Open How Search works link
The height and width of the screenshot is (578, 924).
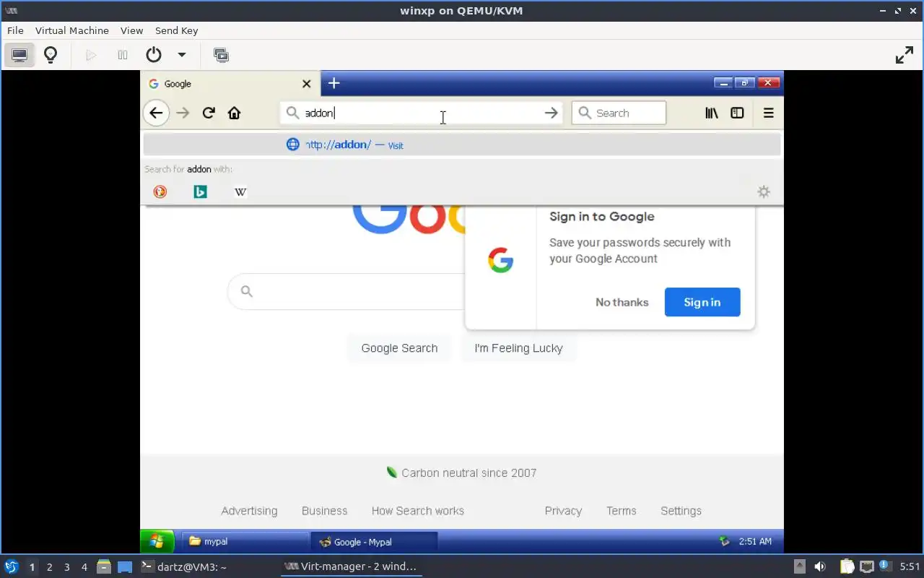[x=418, y=511]
